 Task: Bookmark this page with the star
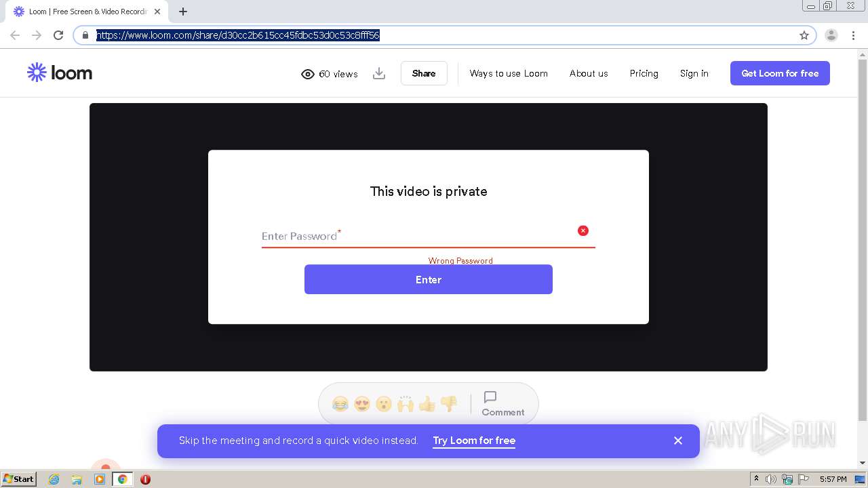click(x=804, y=35)
